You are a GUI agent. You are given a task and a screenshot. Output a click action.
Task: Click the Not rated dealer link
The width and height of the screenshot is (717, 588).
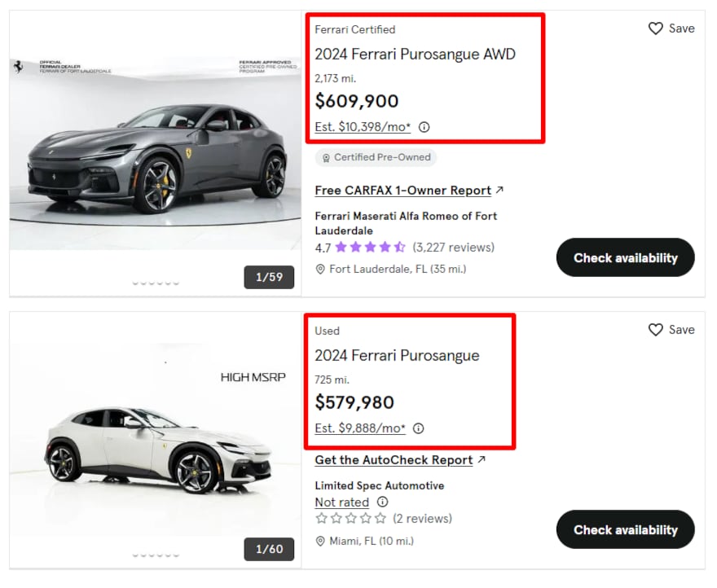(341, 502)
